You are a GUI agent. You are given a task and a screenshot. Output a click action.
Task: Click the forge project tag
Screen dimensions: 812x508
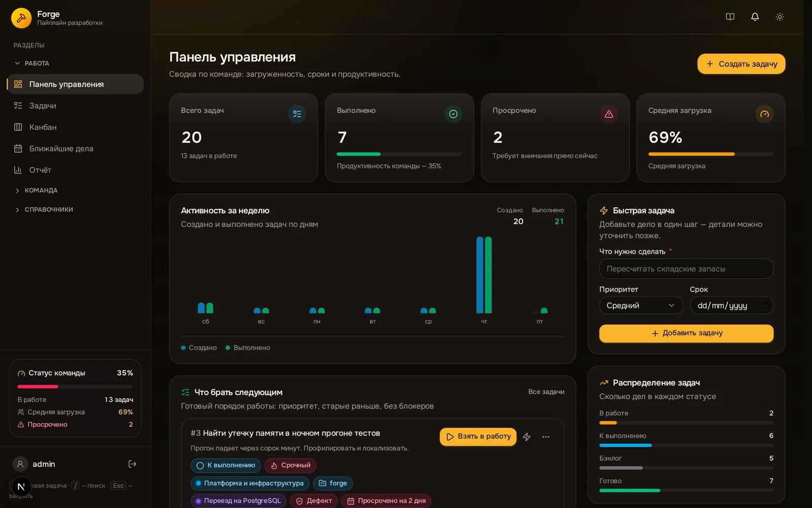(333, 483)
